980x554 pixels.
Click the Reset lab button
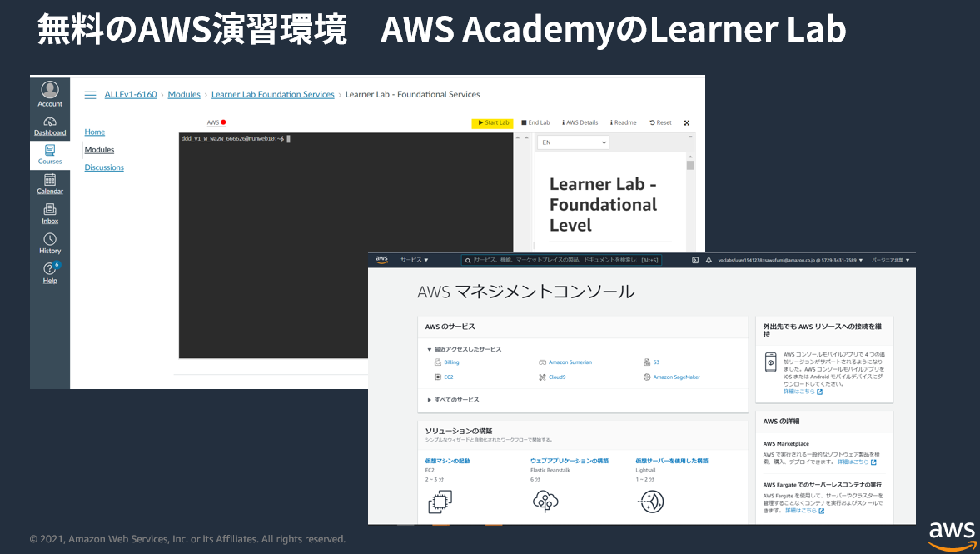pos(660,122)
